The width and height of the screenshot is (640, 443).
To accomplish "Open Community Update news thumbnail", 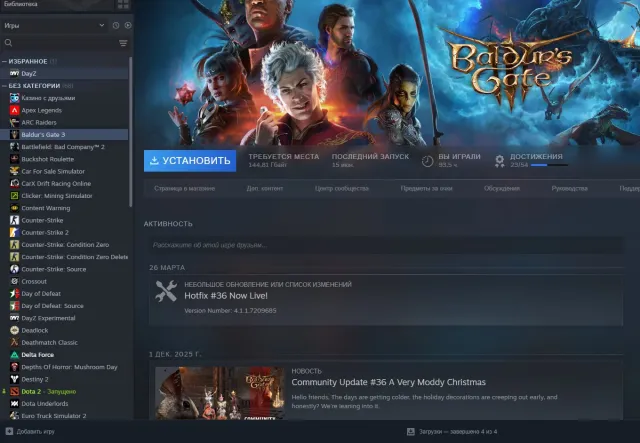I will click(x=220, y=393).
